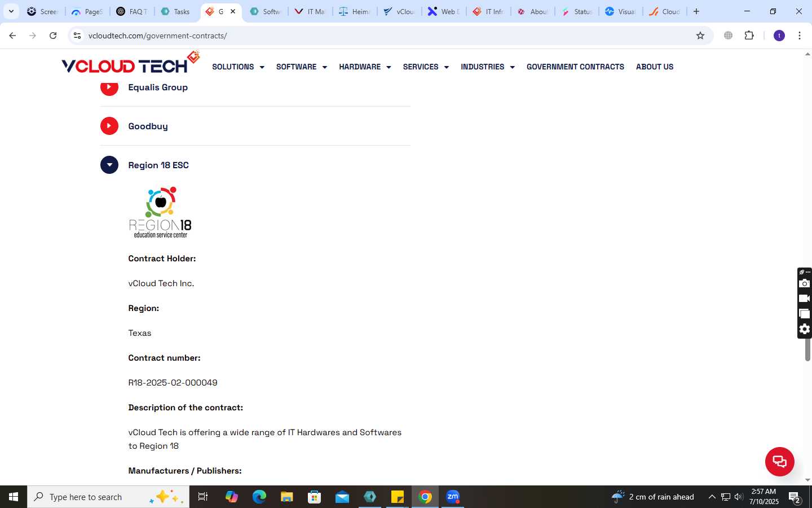This screenshot has height=508, width=812.
Task: Click the Goodbuy heading
Action: 148,126
